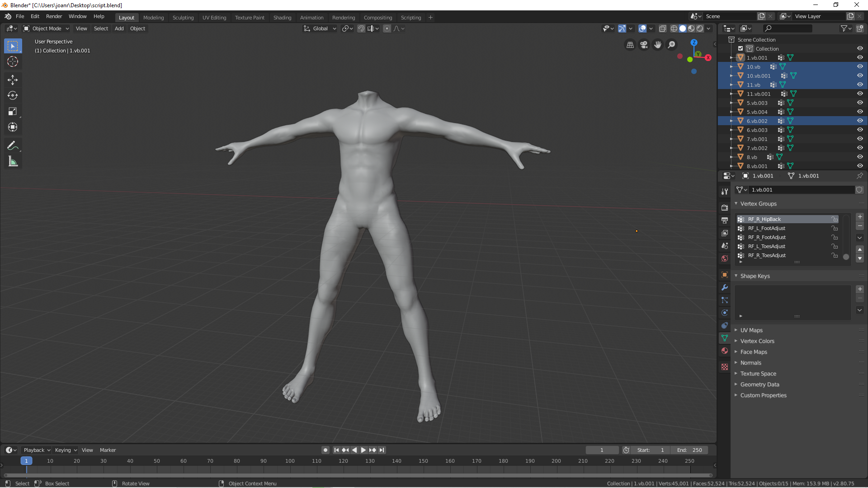Activate the Scale tool

[13, 111]
